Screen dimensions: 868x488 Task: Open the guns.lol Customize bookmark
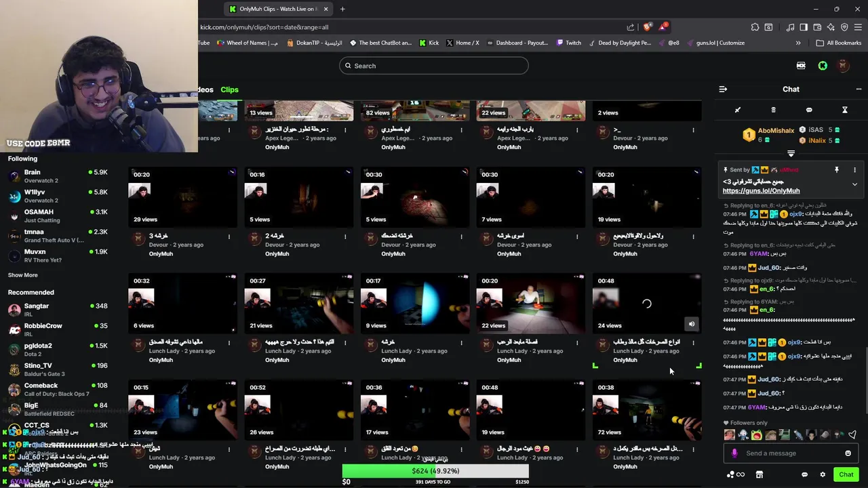click(x=715, y=43)
